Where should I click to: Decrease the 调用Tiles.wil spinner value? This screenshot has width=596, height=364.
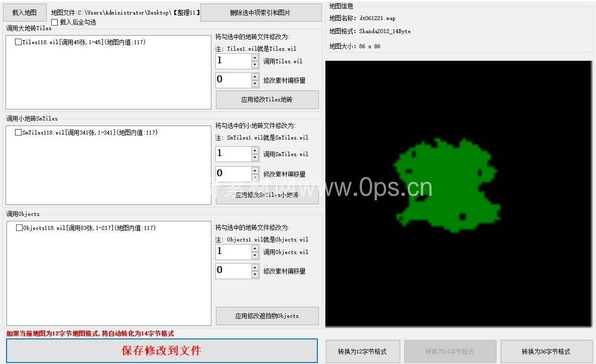[255, 65]
